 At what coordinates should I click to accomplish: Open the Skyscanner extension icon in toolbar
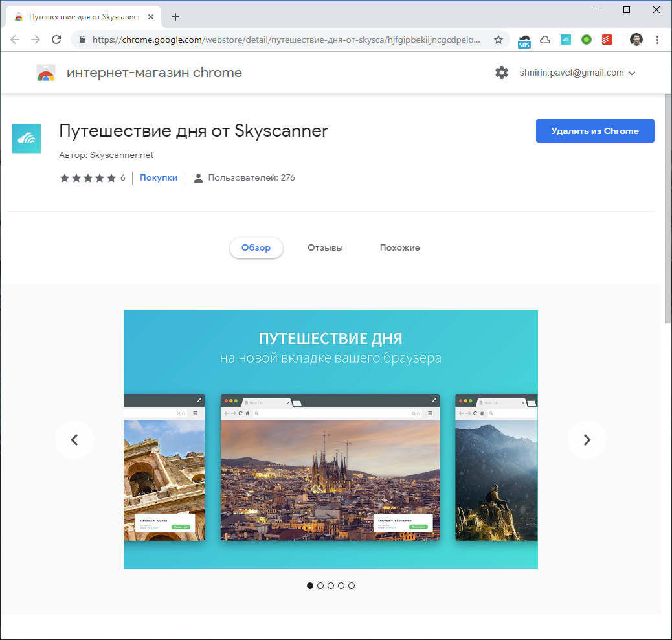[x=566, y=40]
